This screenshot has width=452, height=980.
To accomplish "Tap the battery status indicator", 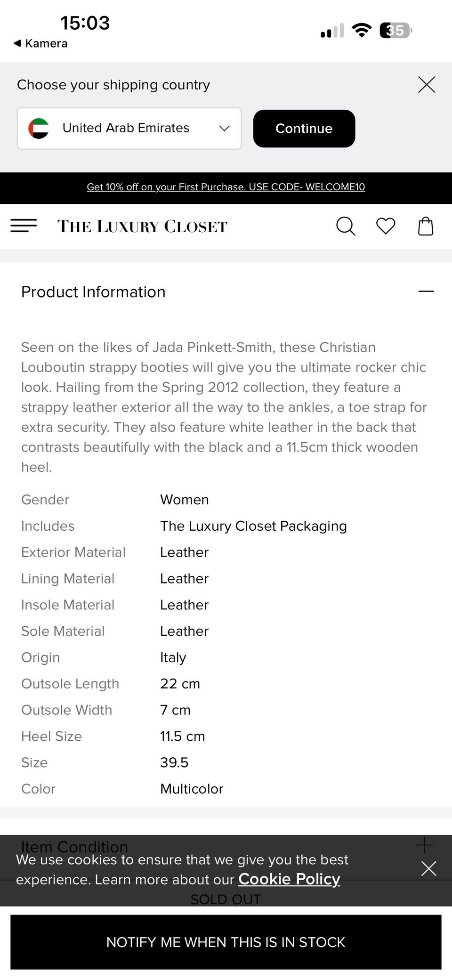I will tap(395, 31).
